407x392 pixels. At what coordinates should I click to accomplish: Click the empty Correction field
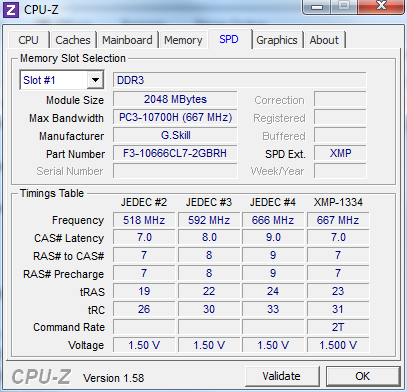click(x=340, y=99)
